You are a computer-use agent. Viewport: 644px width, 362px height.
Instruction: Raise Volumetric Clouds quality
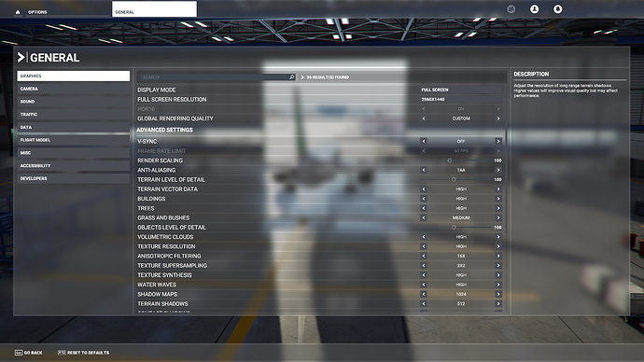point(498,237)
